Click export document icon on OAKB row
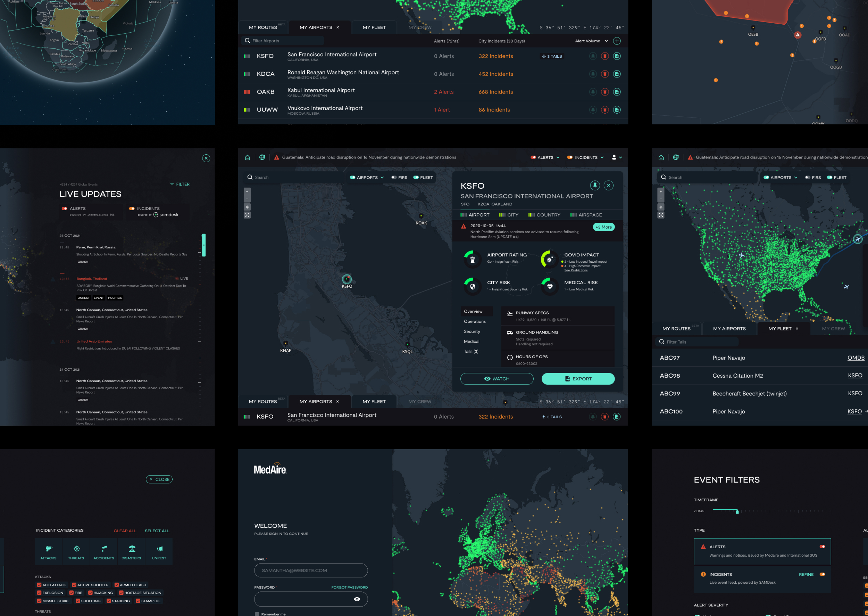 pos(617,92)
